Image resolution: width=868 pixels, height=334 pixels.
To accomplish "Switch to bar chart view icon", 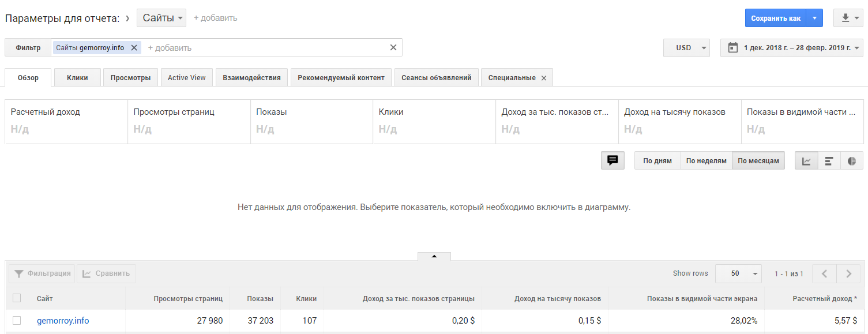I will click(x=829, y=161).
